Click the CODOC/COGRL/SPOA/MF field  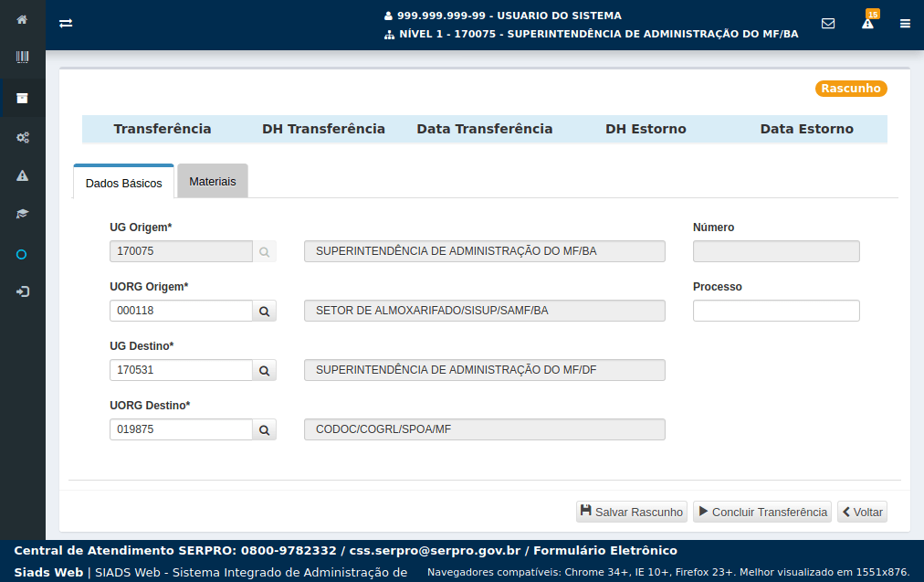point(485,429)
